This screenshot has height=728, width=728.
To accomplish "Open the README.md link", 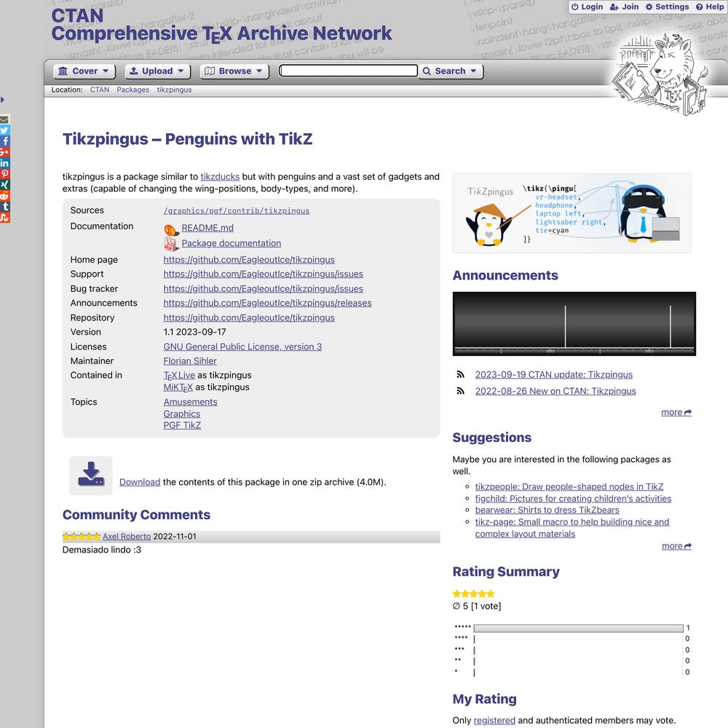I will coord(207,228).
